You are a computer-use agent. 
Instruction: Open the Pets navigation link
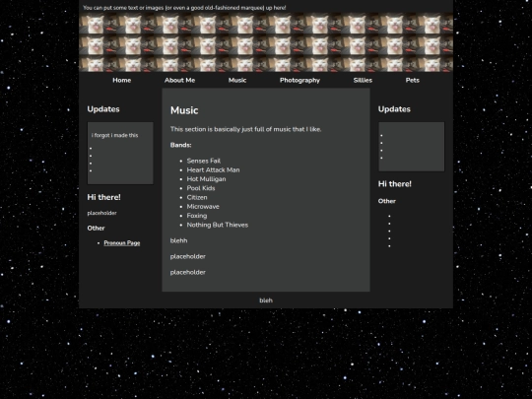pos(412,81)
